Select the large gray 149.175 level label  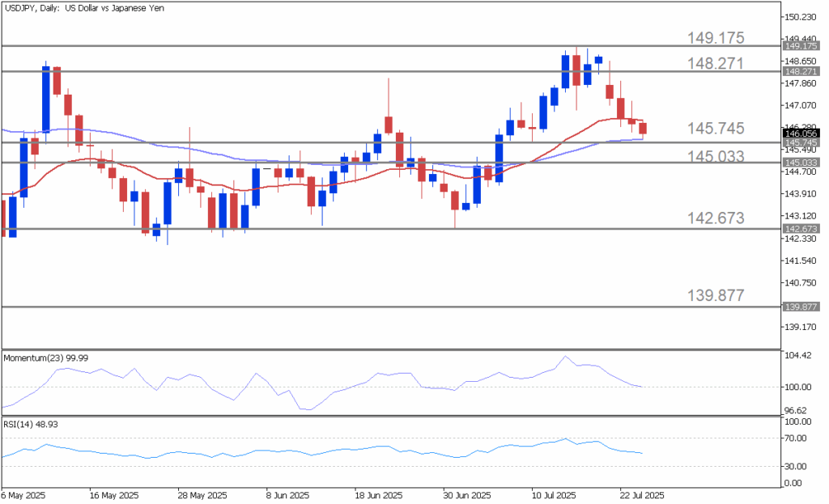(716, 38)
